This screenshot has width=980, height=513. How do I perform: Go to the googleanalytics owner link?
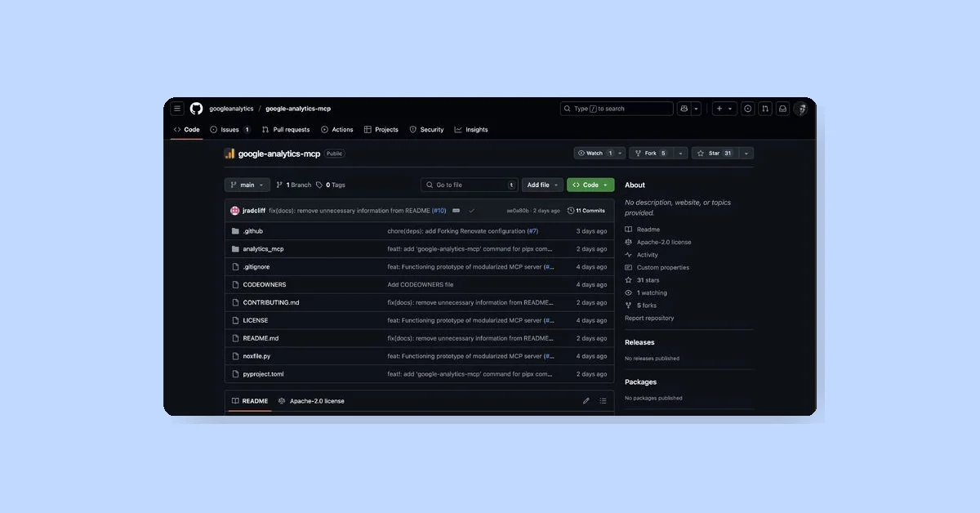click(231, 109)
